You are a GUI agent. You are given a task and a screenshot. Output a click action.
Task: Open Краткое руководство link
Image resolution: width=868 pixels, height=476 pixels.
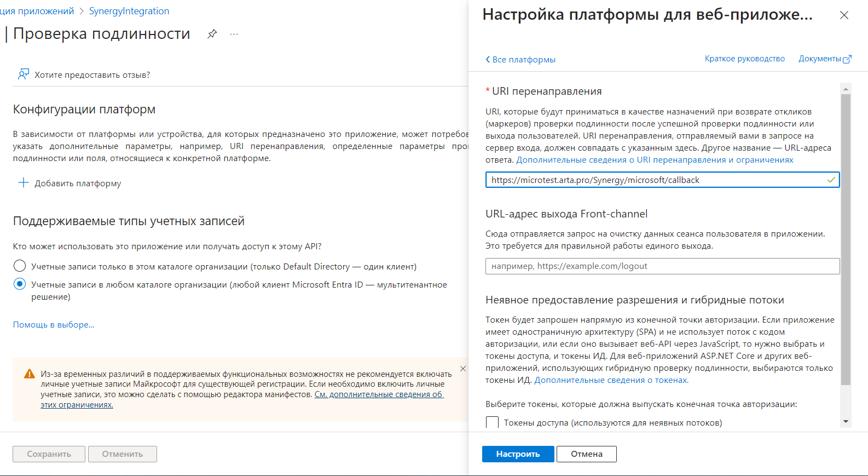[x=745, y=59]
